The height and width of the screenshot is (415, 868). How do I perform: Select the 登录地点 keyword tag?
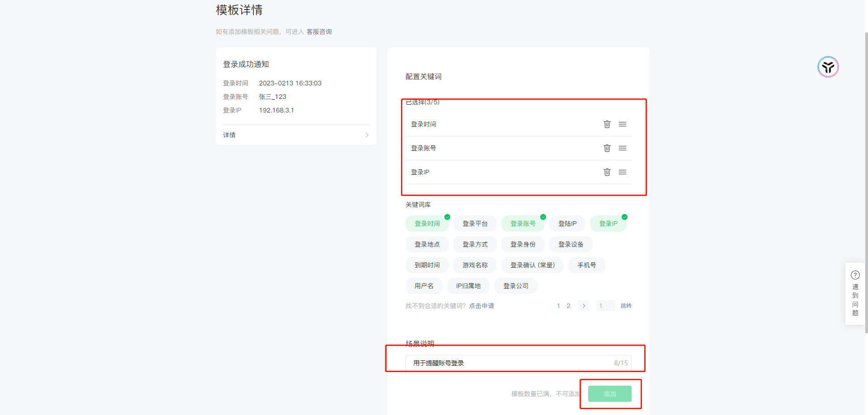[x=427, y=244]
